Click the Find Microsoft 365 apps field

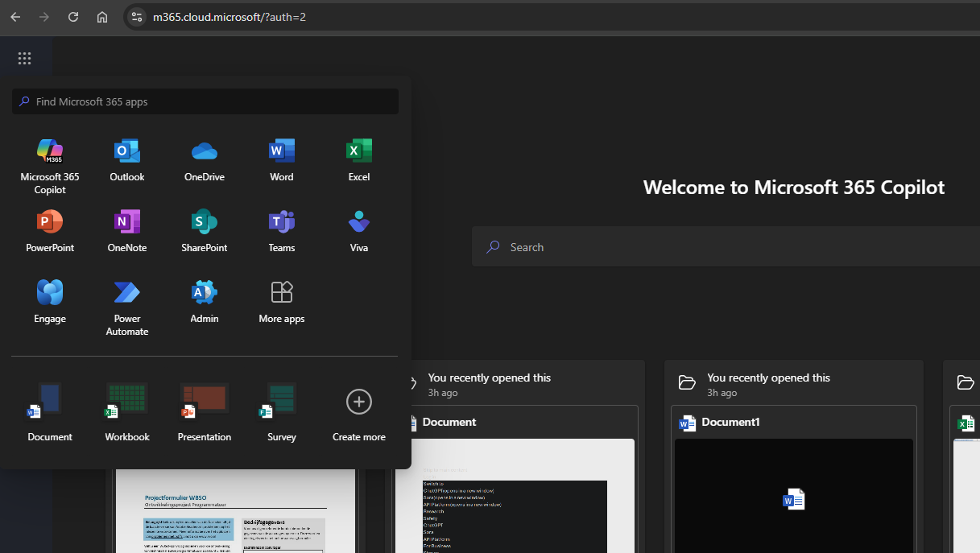tap(205, 101)
